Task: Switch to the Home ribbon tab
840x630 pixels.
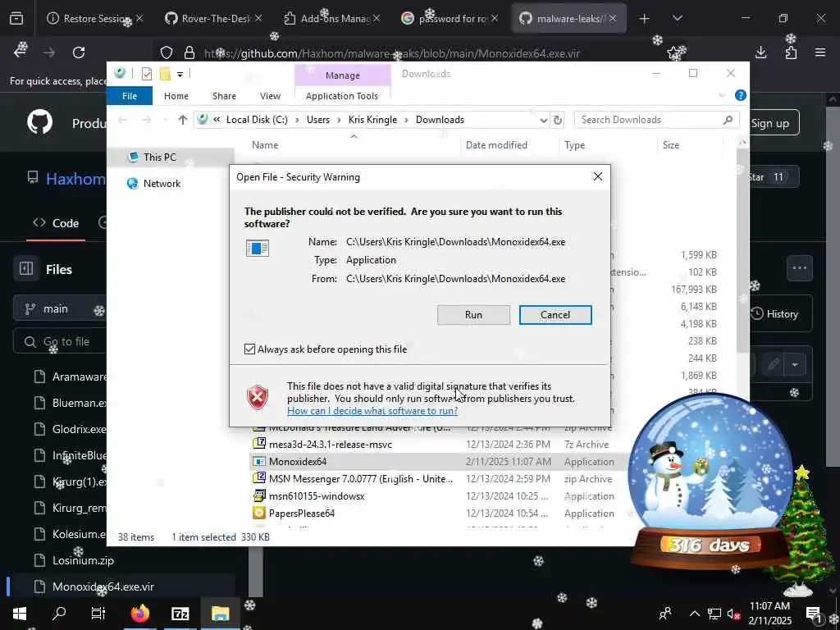Action: [176, 96]
